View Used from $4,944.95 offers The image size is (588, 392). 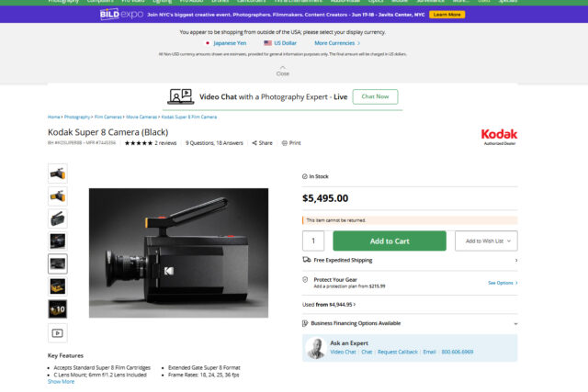[x=329, y=305]
